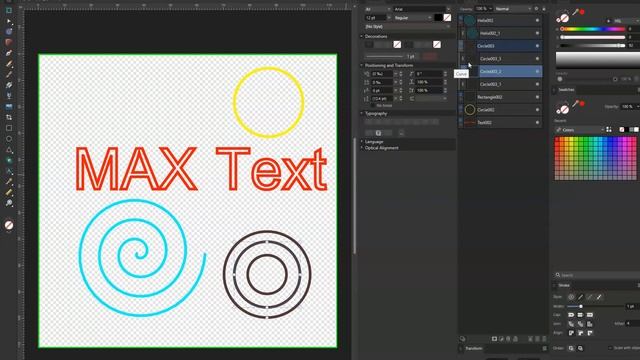
Task: Expand the Optical Alignment section
Action: pos(362,148)
